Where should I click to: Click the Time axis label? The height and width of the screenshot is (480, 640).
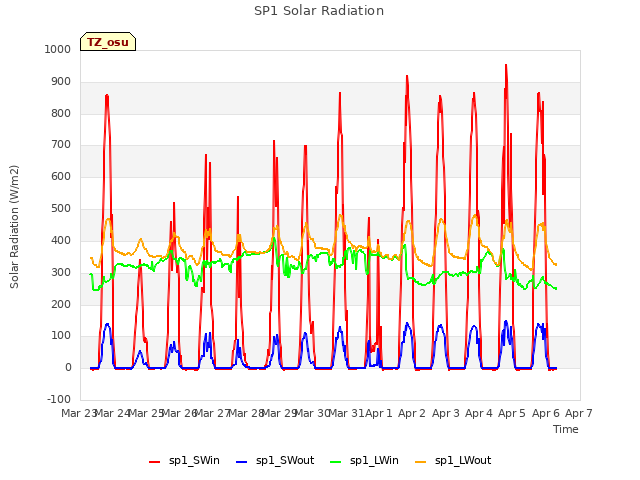566,429
